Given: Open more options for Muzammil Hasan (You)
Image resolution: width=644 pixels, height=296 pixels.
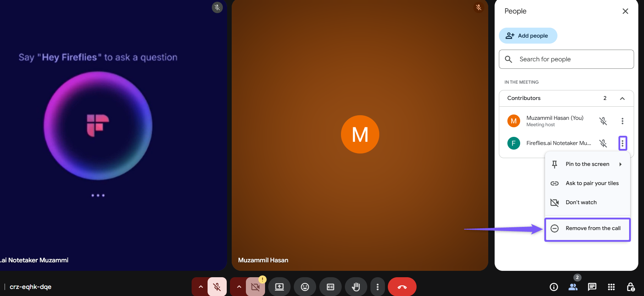Looking at the screenshot, I should point(622,121).
